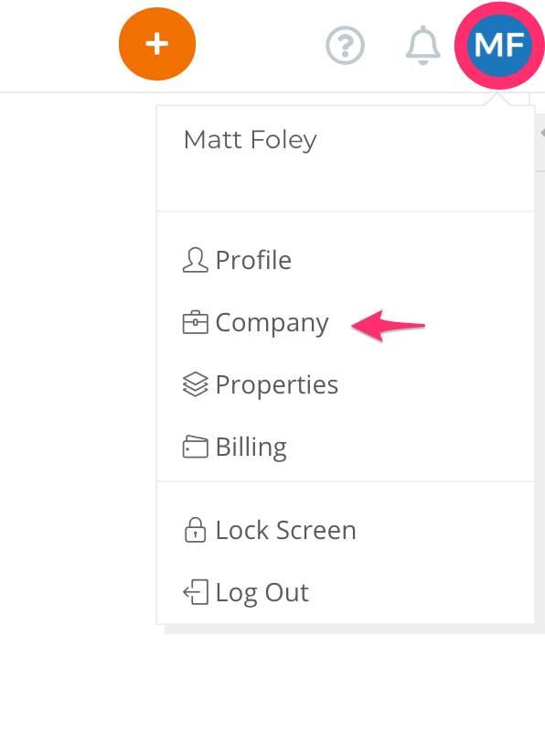Open notifications bell icon
The height and width of the screenshot is (756, 545).
tap(423, 46)
